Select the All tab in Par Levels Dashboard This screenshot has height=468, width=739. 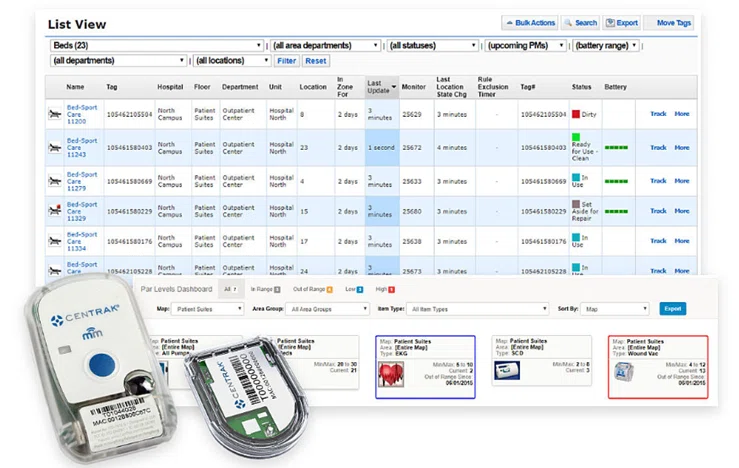coord(231,289)
